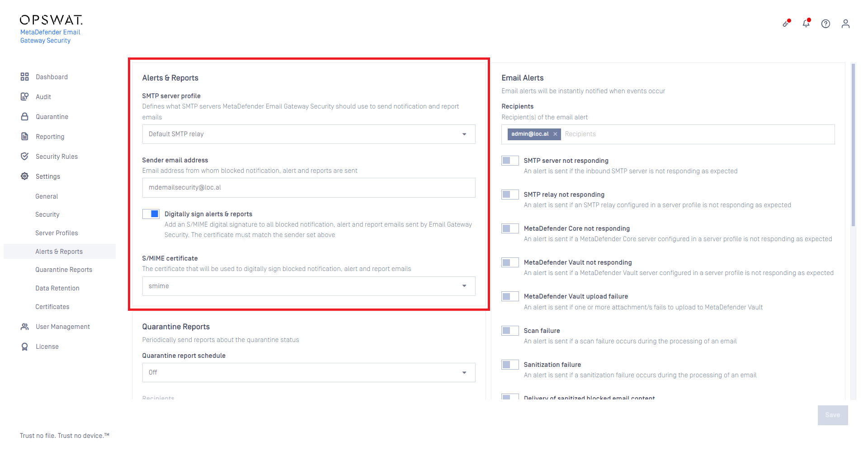Viewport: 868px width, 456px height.
Task: Navigate to Security Rules
Action: click(x=57, y=157)
